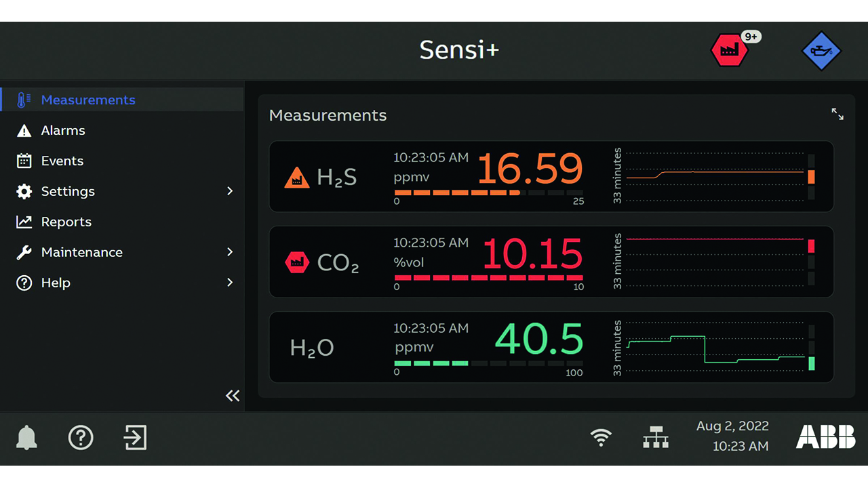Click the H2O level indicator beside chart
Image resolution: width=868 pixels, height=488 pixels.
coord(811,348)
